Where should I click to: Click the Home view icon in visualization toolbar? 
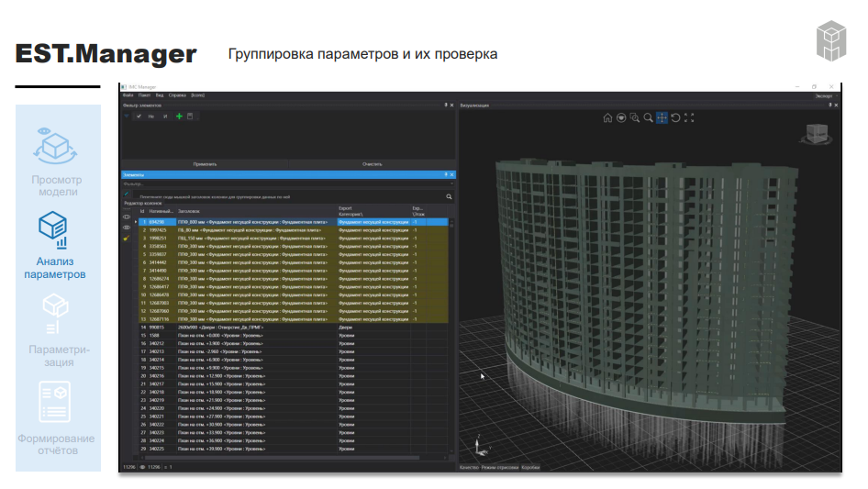[x=607, y=118]
